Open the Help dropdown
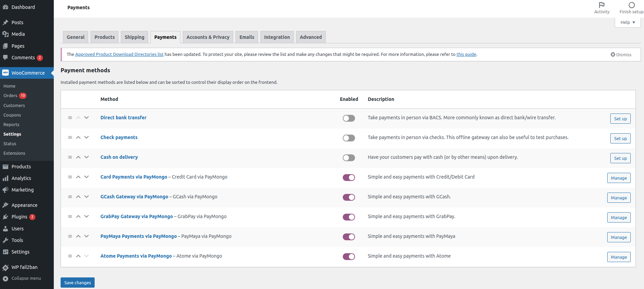The image size is (644, 289). (628, 22)
